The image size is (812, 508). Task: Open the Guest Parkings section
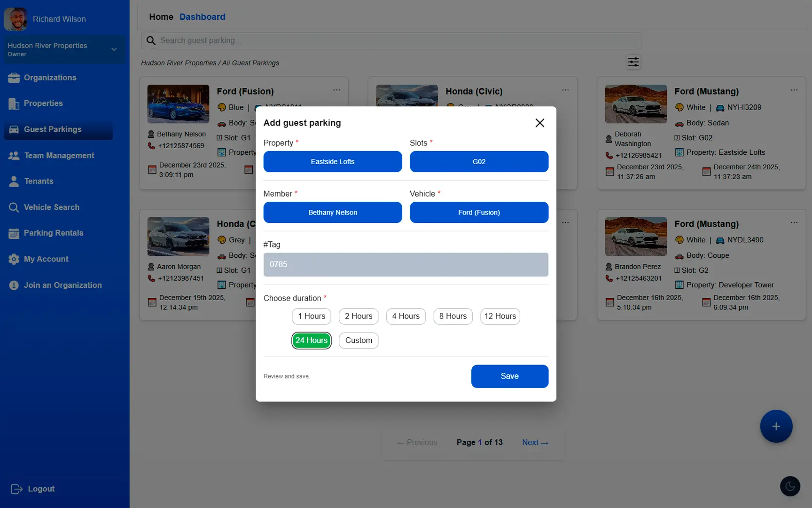(52, 129)
